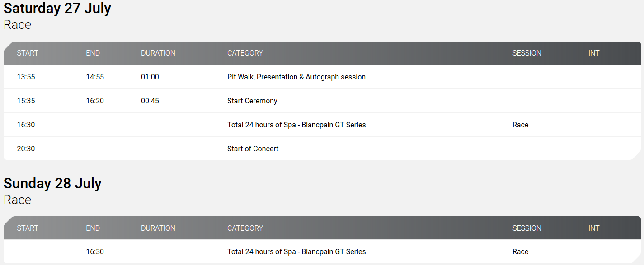644x265 pixels.
Task: Click INT header in Sunday table
Action: (593, 228)
